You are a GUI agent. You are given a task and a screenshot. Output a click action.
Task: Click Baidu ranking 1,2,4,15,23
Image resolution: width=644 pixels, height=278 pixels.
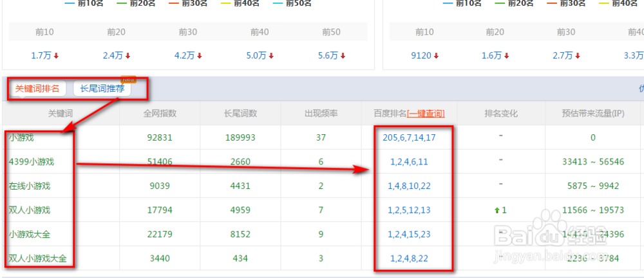click(x=409, y=234)
